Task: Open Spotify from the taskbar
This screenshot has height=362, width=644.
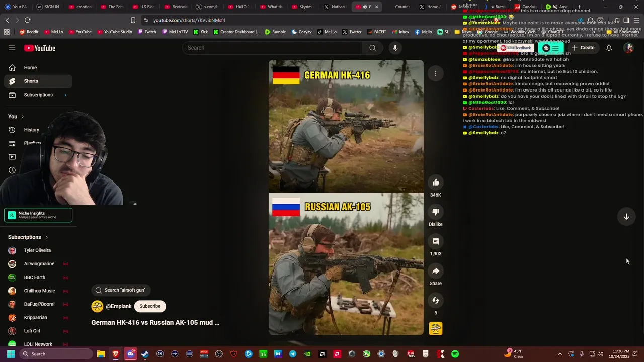Action: pyautogui.click(x=455, y=354)
